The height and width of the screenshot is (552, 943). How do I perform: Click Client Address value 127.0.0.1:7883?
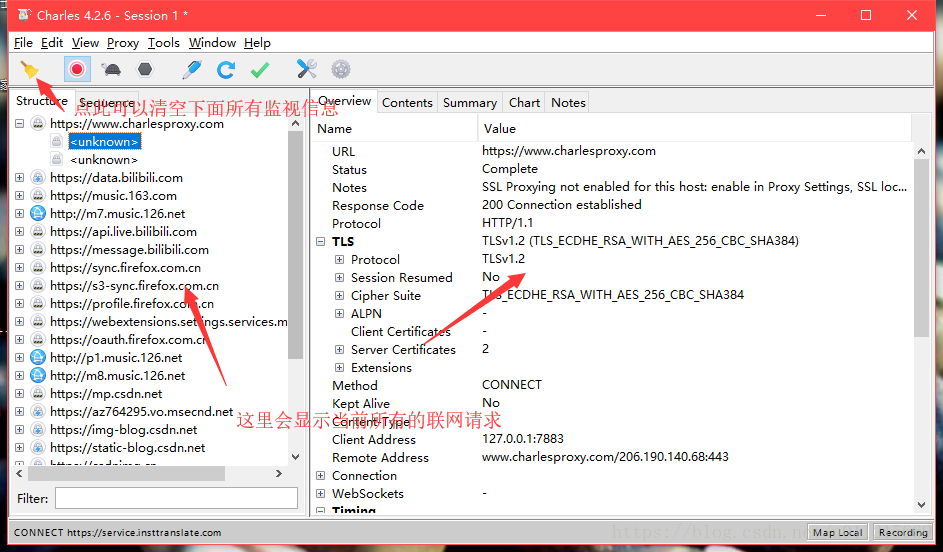point(523,439)
